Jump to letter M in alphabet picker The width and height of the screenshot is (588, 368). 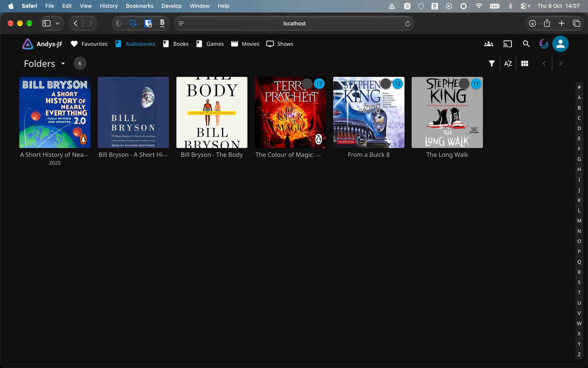579,221
